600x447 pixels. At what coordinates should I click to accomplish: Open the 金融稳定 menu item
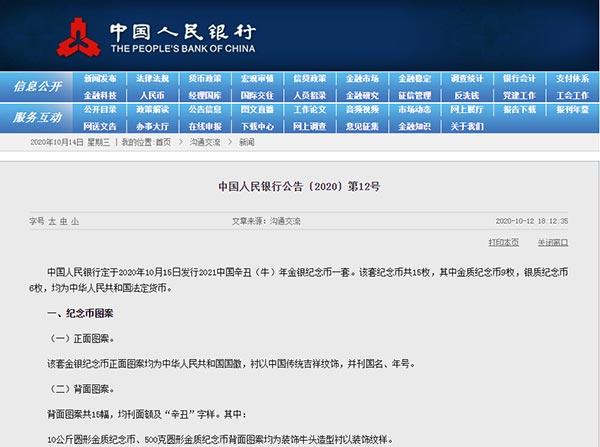(414, 78)
